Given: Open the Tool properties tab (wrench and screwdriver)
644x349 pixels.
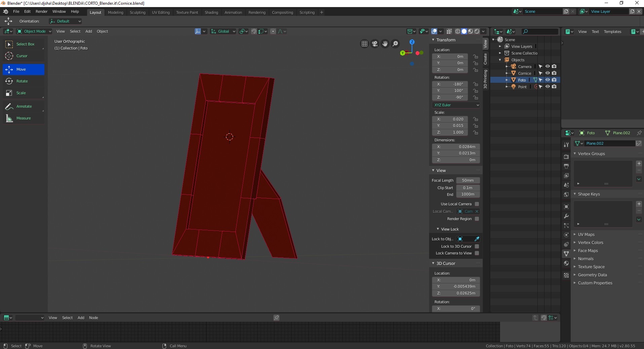Looking at the screenshot, I should pos(566,145).
